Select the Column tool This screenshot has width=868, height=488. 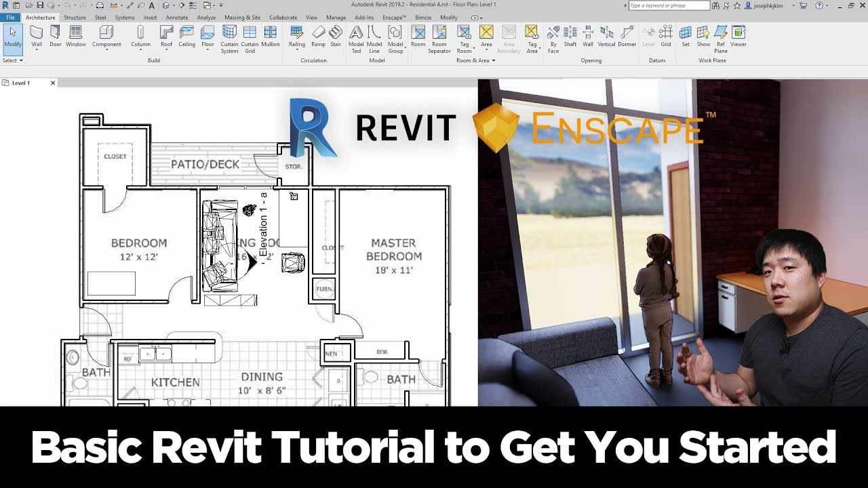click(140, 37)
